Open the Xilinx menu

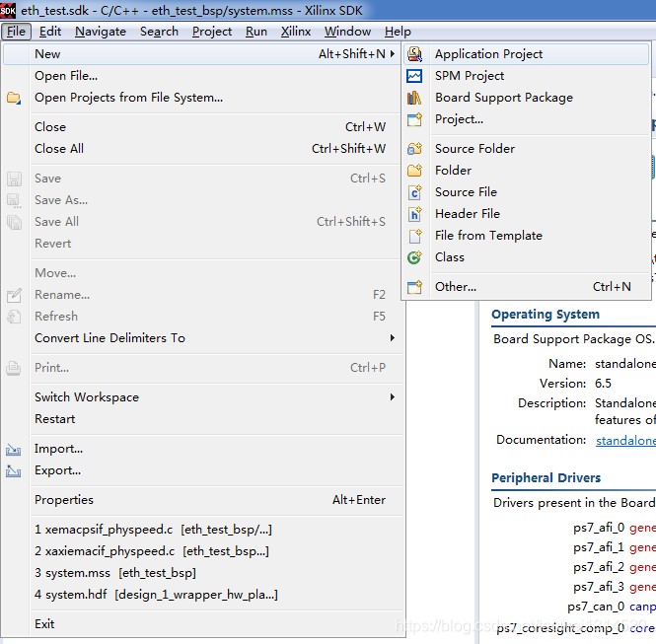pyautogui.click(x=296, y=32)
